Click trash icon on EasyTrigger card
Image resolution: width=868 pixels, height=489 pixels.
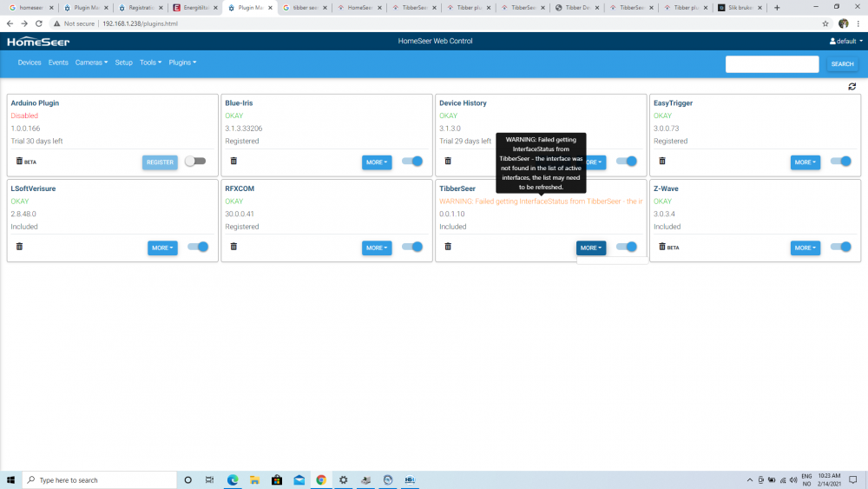click(x=662, y=161)
